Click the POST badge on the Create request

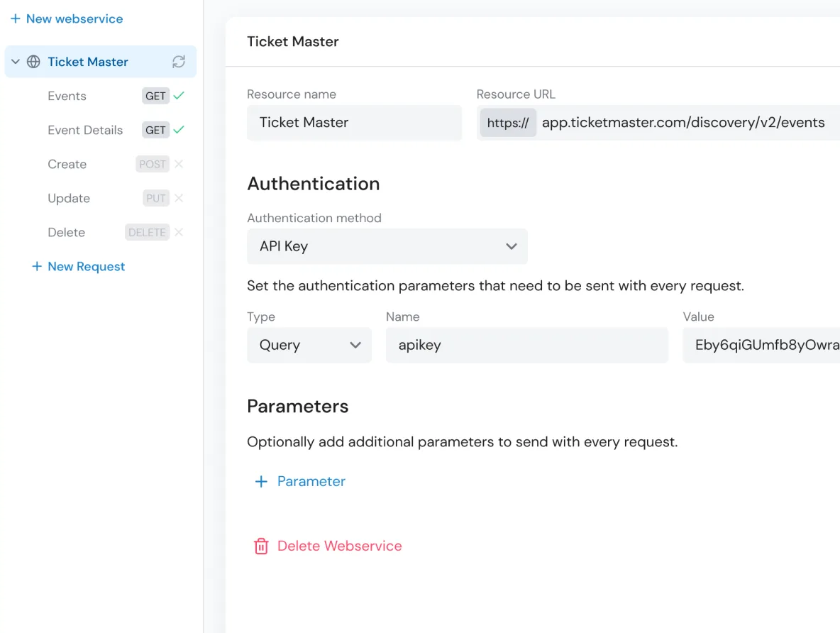(152, 164)
